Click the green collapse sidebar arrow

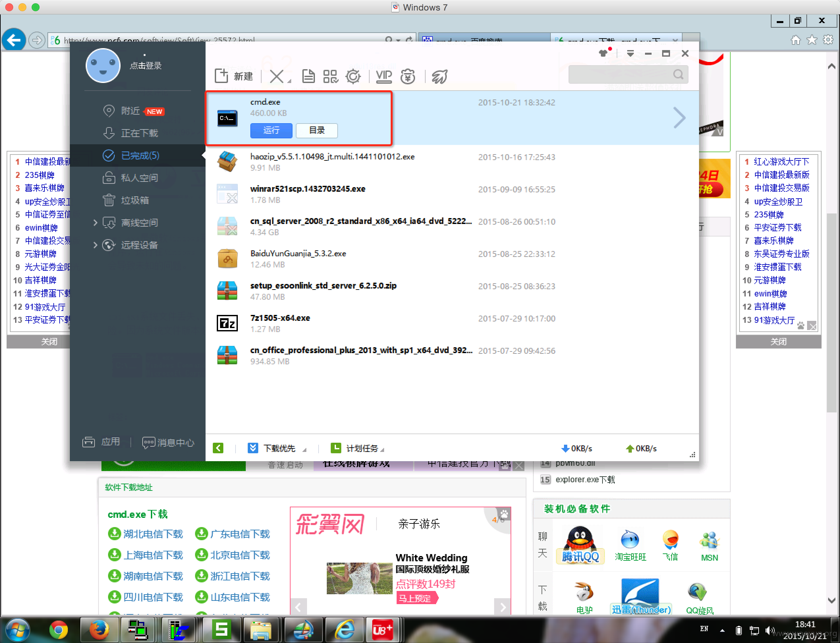click(218, 448)
